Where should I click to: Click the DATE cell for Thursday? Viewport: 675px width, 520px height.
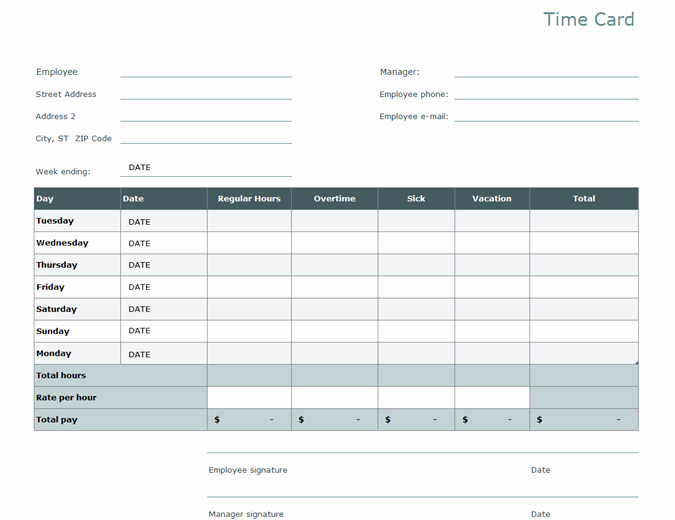pos(164,265)
